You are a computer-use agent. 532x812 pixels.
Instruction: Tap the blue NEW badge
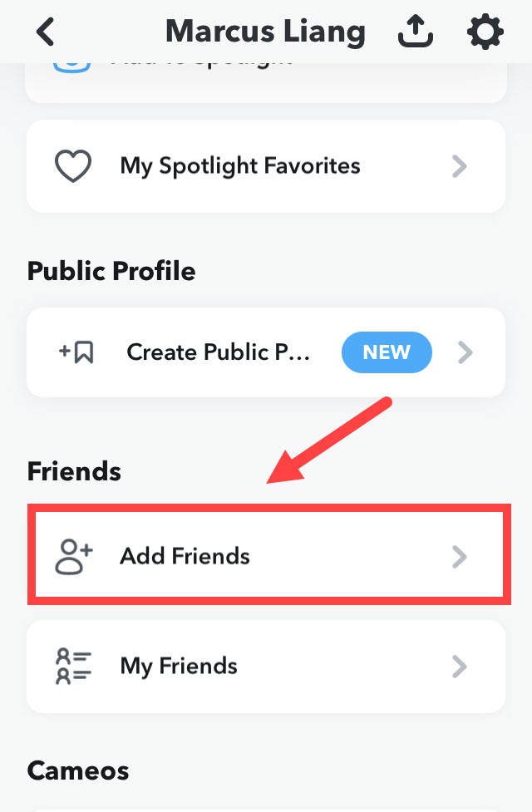(x=387, y=352)
